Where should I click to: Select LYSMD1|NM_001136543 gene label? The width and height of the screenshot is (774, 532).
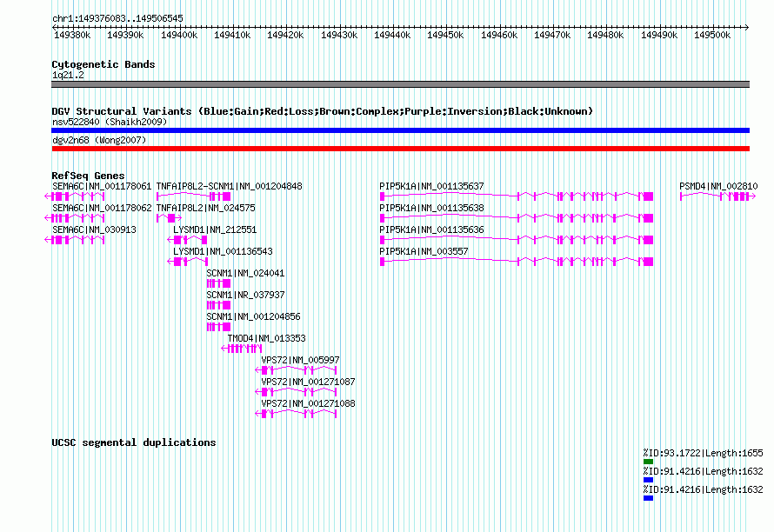(x=223, y=251)
